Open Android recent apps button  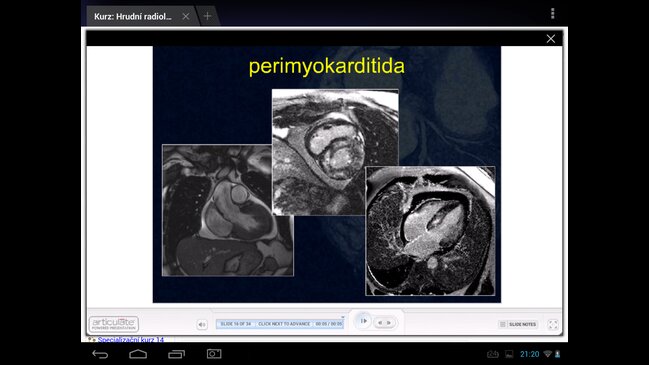(x=176, y=354)
